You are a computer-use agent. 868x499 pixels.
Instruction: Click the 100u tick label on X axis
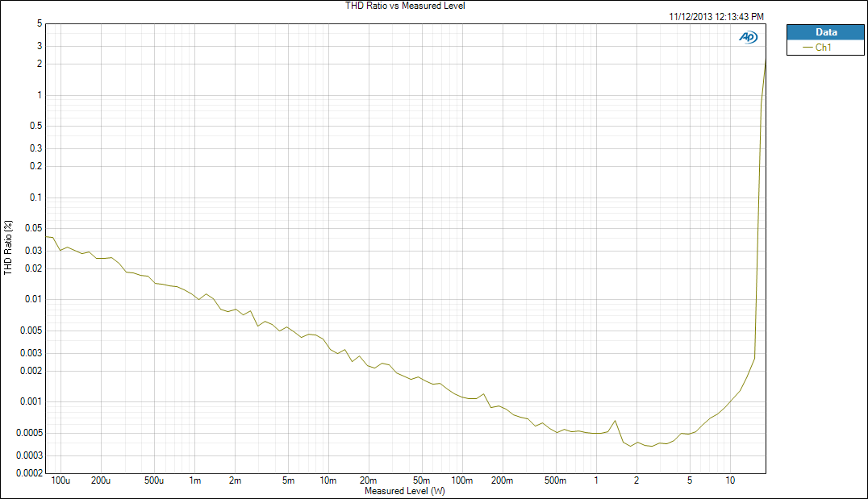(x=61, y=480)
